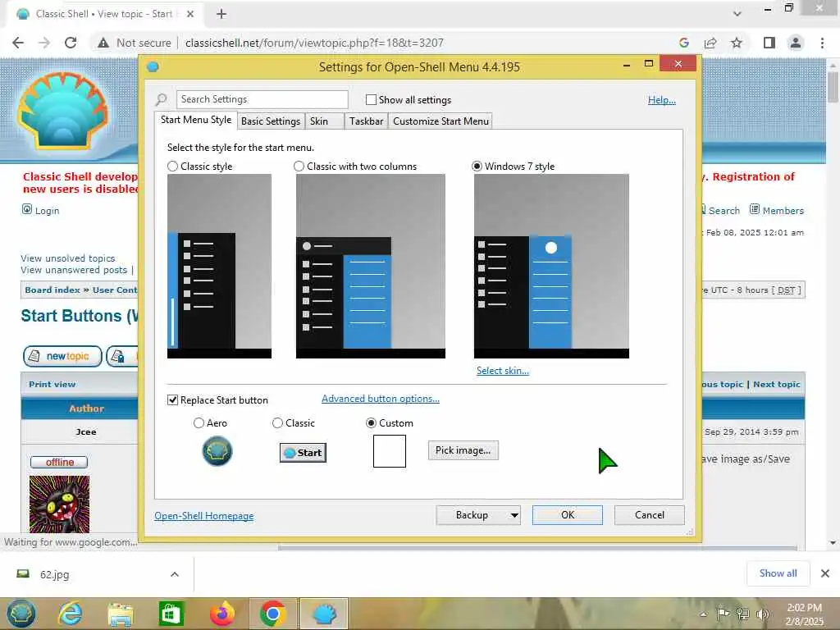Image resolution: width=840 pixels, height=630 pixels.
Task: Click the search magnifier in Settings dialog
Action: pos(161,99)
